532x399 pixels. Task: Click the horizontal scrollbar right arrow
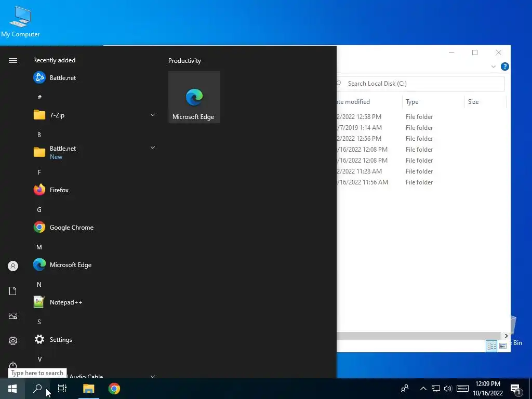click(x=506, y=336)
